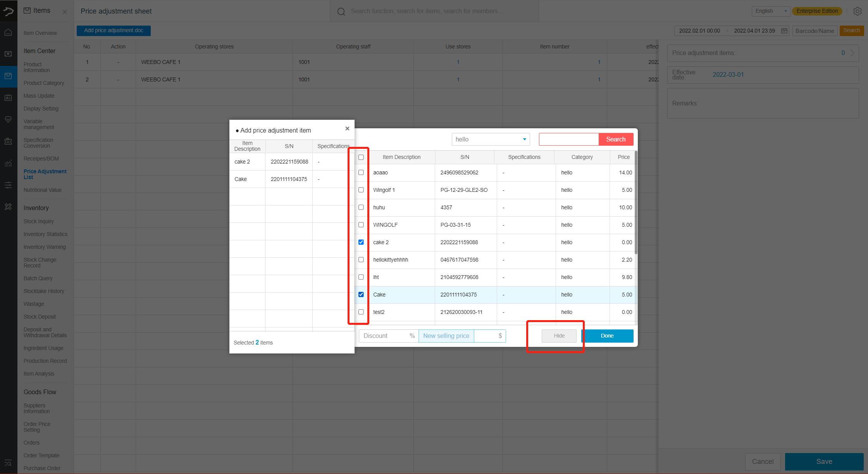868x474 pixels.
Task: Open the English language dropdown
Action: coord(771,11)
